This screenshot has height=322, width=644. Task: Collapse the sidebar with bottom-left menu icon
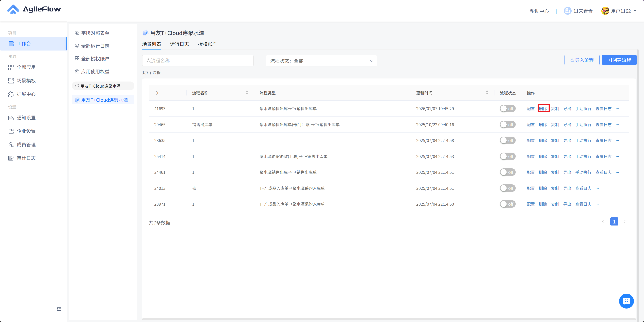point(59,309)
